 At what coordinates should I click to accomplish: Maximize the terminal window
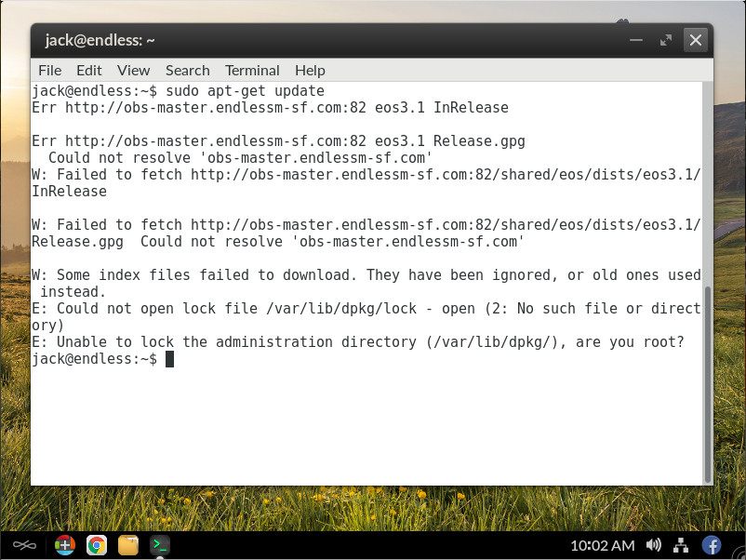[x=665, y=40]
